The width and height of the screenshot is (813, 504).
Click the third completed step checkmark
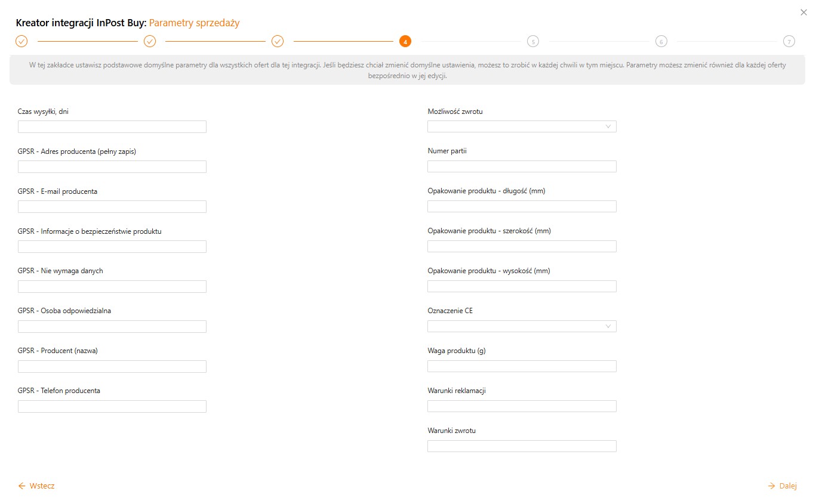pos(278,41)
